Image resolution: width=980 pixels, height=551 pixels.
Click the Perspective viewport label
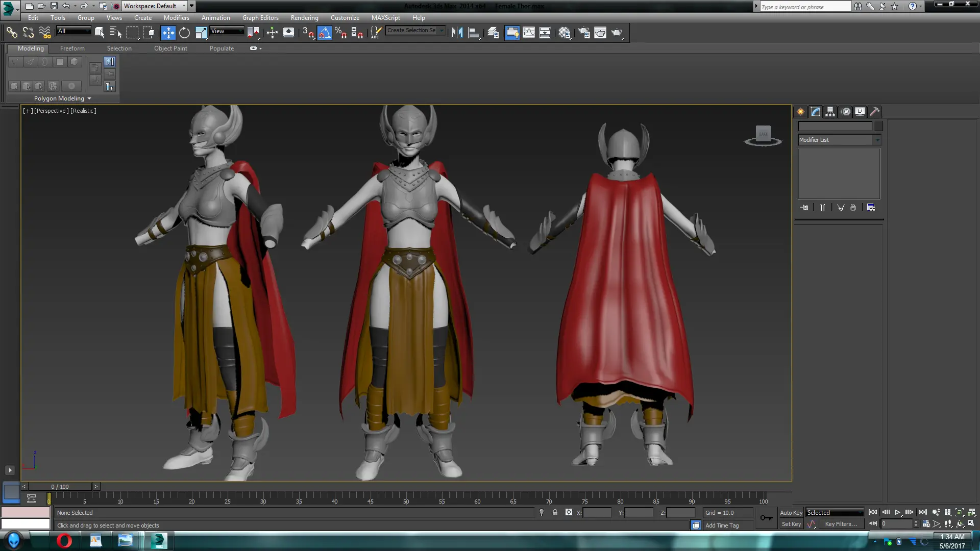51,111
